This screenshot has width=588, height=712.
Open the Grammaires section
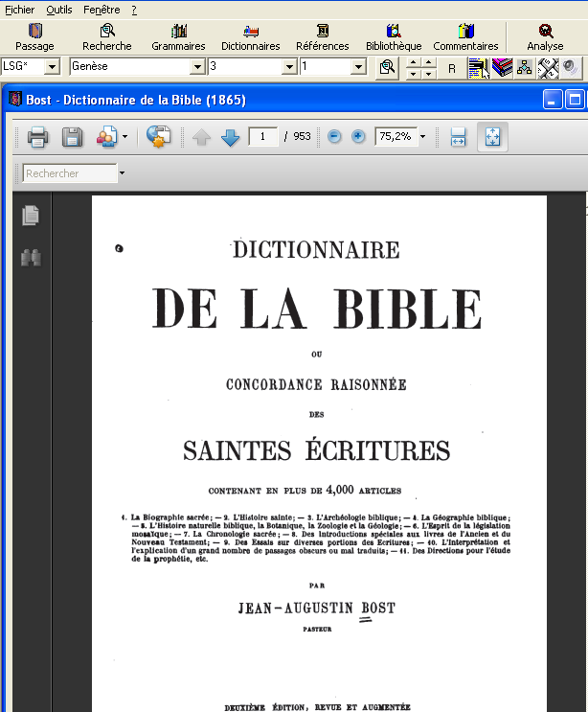[x=178, y=37]
